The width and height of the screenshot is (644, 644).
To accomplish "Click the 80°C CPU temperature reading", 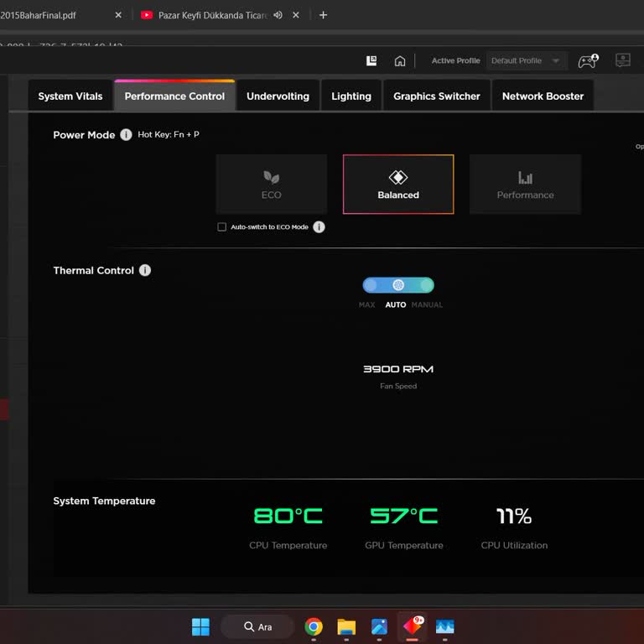I will [288, 516].
